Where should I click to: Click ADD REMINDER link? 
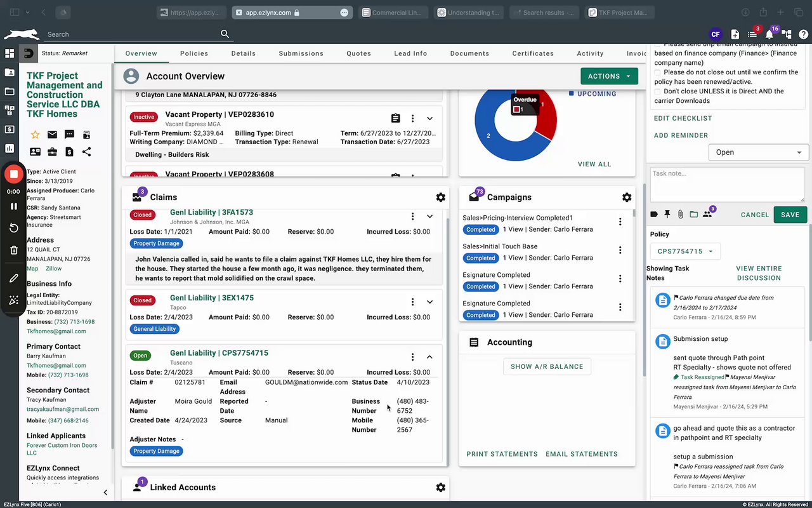point(681,135)
